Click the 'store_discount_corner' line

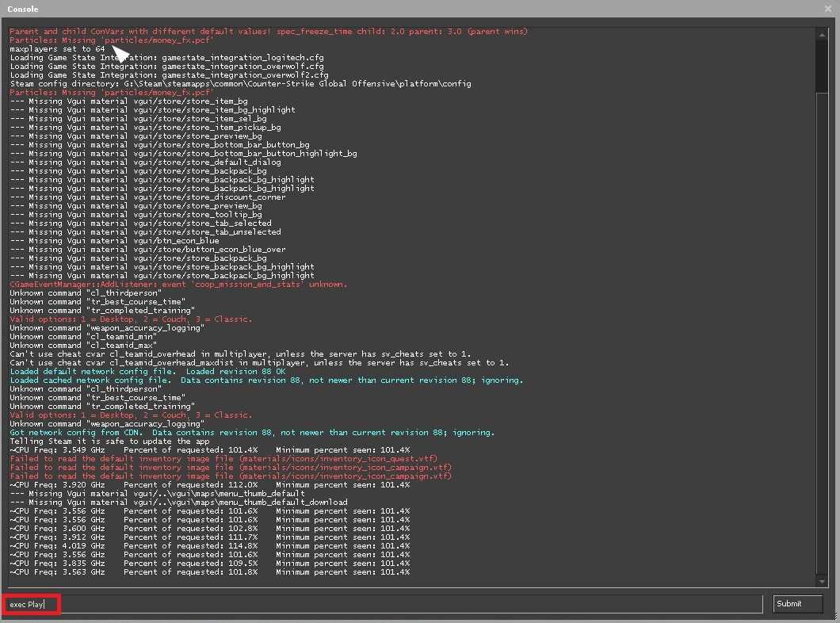click(148, 197)
